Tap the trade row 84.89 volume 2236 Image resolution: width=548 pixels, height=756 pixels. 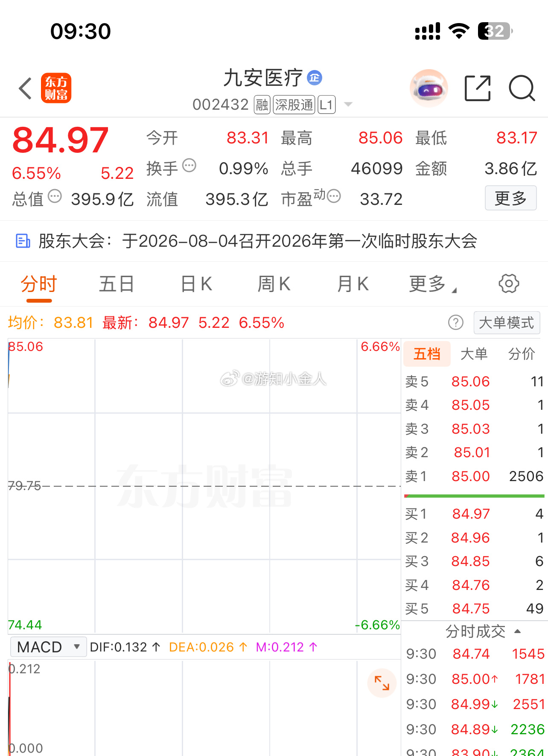[475, 730]
